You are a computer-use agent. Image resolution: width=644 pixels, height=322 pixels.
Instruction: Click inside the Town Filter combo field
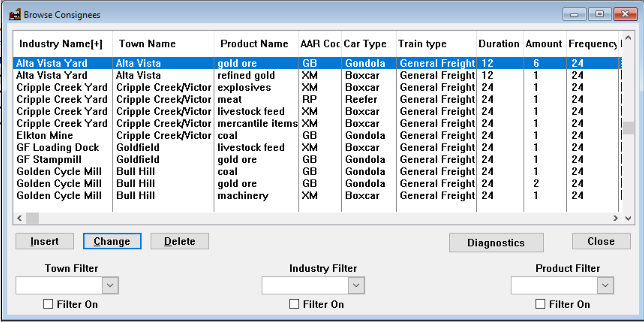click(x=59, y=286)
